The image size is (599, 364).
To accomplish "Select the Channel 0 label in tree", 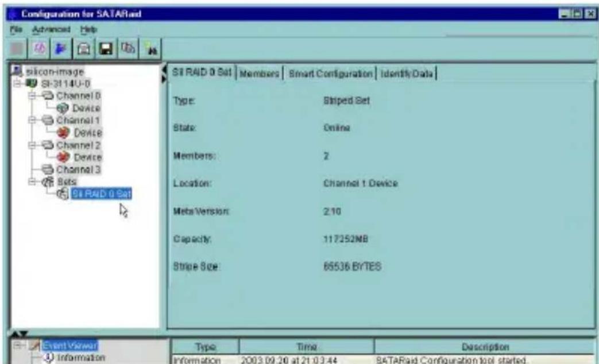I will pos(78,95).
